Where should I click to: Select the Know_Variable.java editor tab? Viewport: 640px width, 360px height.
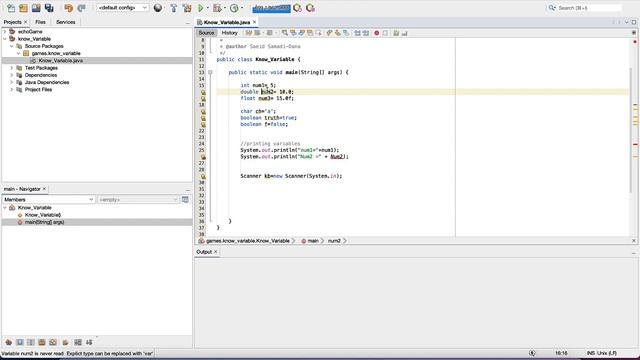[227, 22]
